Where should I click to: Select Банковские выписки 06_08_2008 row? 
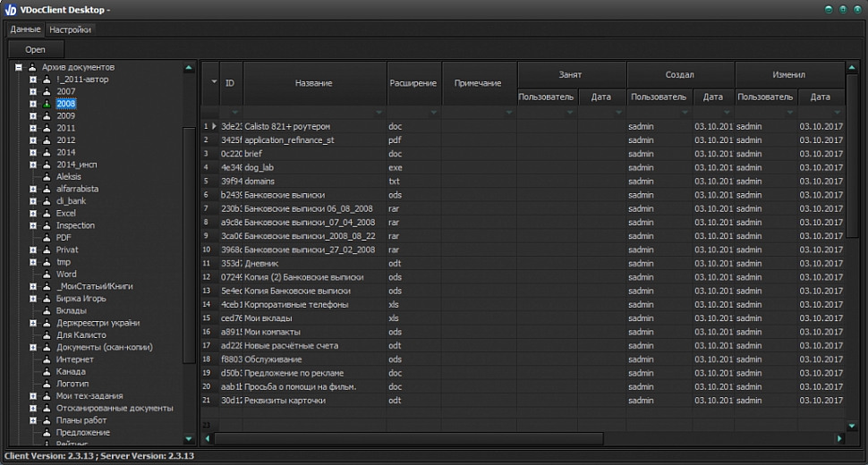[x=523, y=209]
